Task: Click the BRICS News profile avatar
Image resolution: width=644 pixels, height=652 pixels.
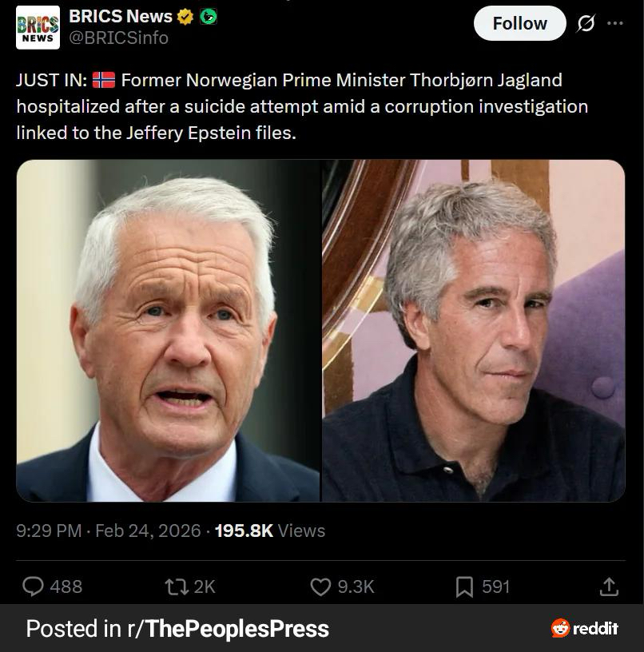Action: [x=38, y=27]
